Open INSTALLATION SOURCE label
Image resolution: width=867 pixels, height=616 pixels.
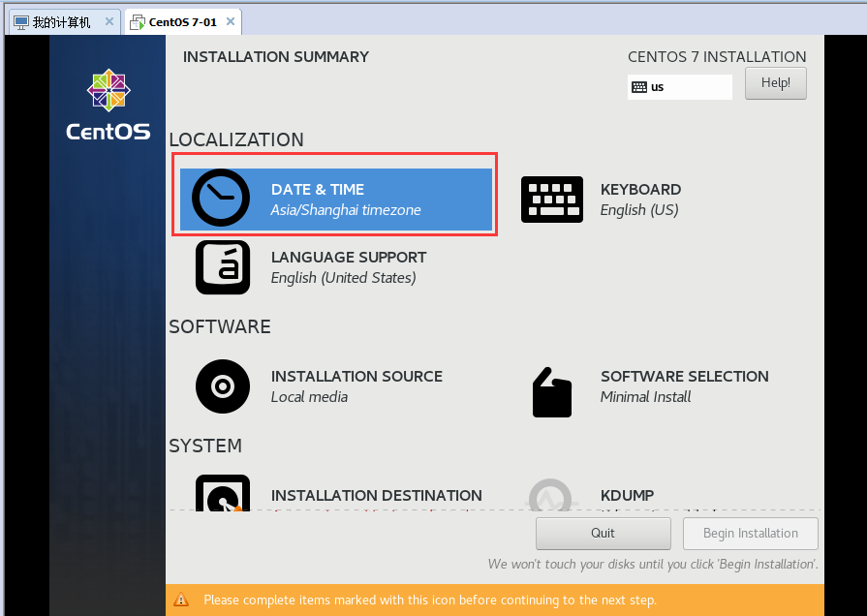click(x=356, y=377)
